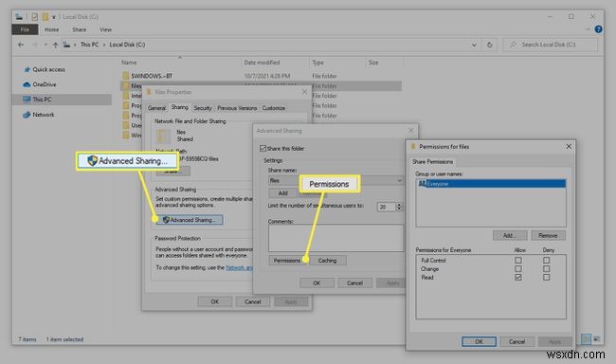
Task: Switch to the Security tab in files Properties
Action: tap(203, 108)
